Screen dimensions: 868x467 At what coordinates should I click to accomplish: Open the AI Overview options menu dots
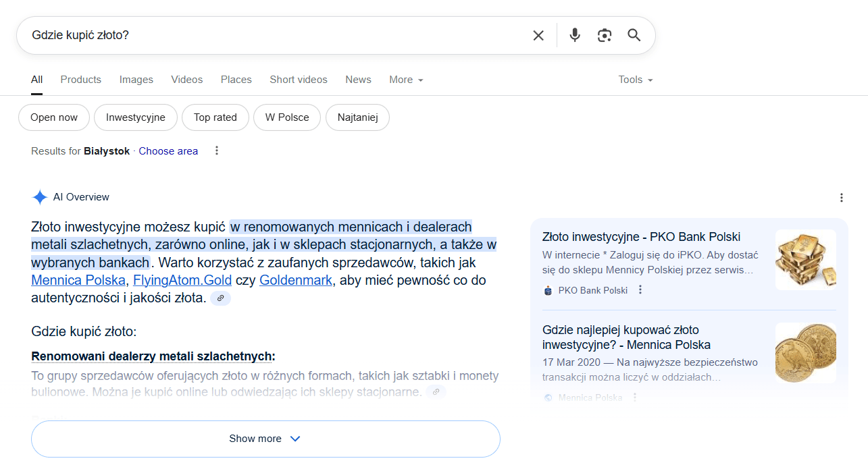pos(842,198)
